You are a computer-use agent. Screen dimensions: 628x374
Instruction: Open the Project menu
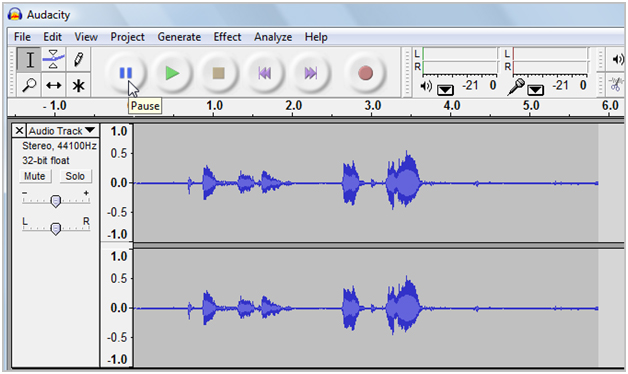tap(127, 37)
